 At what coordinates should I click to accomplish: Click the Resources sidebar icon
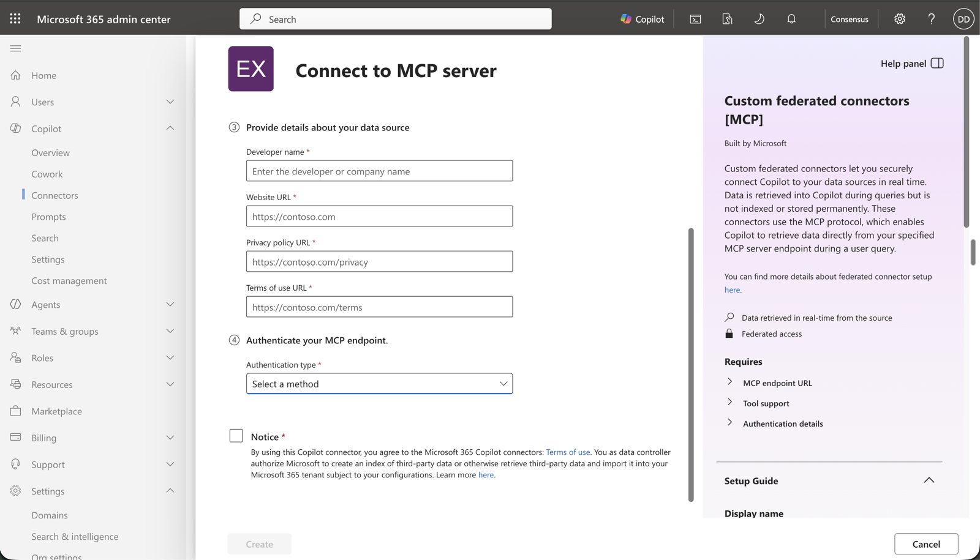click(15, 384)
